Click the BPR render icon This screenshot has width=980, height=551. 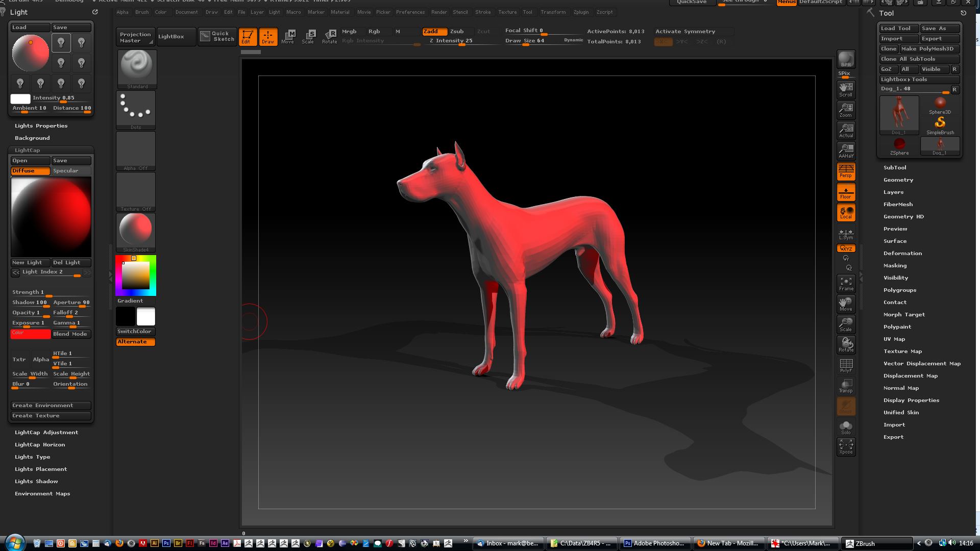[846, 59]
